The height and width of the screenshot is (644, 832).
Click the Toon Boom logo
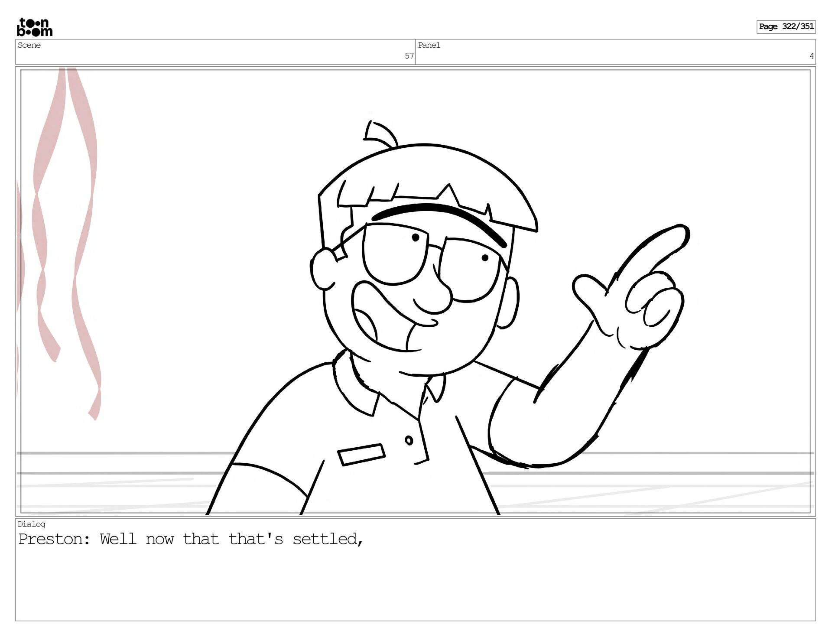point(35,27)
